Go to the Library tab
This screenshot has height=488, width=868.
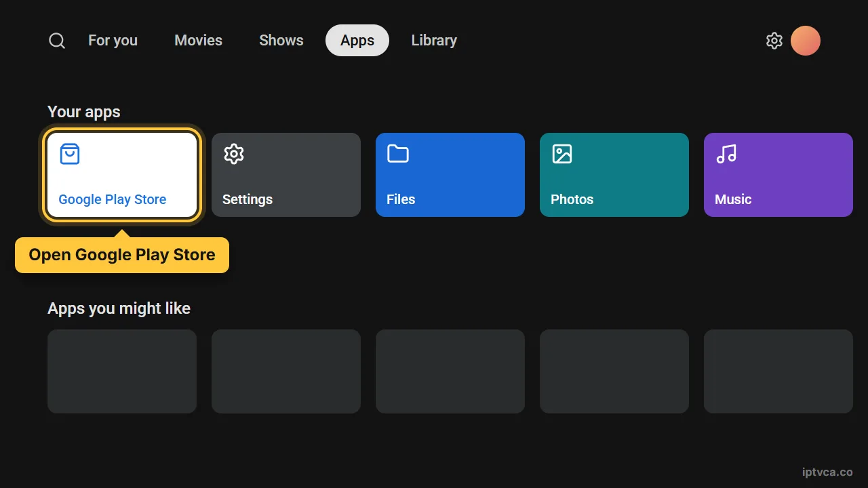coord(434,41)
